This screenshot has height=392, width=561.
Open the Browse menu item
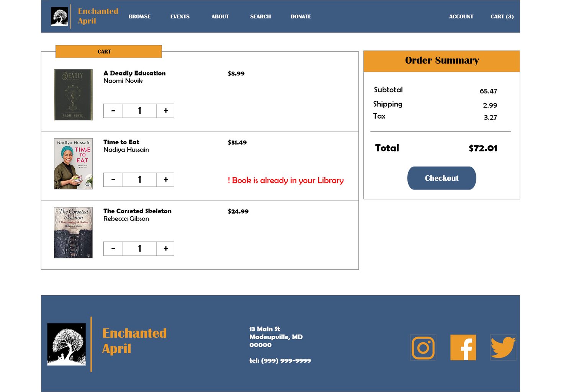[x=139, y=16]
